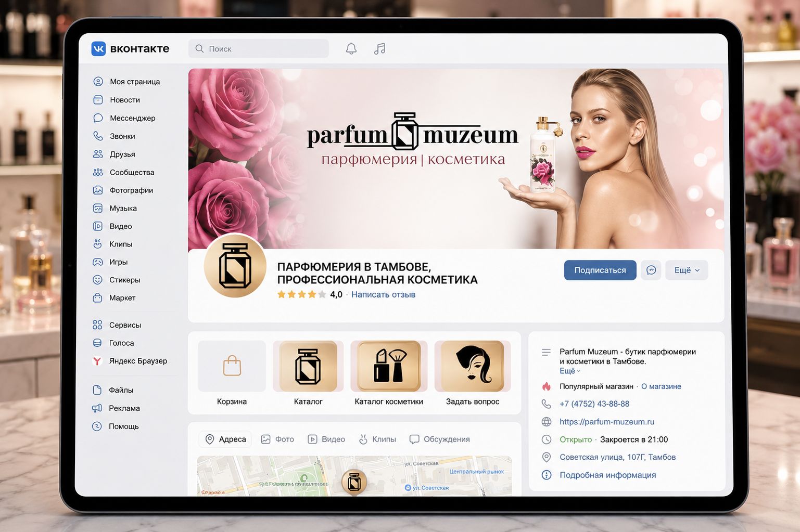Image resolution: width=800 pixels, height=532 pixels.
Task: Click the Реклама megaphone icon
Action: (97, 408)
